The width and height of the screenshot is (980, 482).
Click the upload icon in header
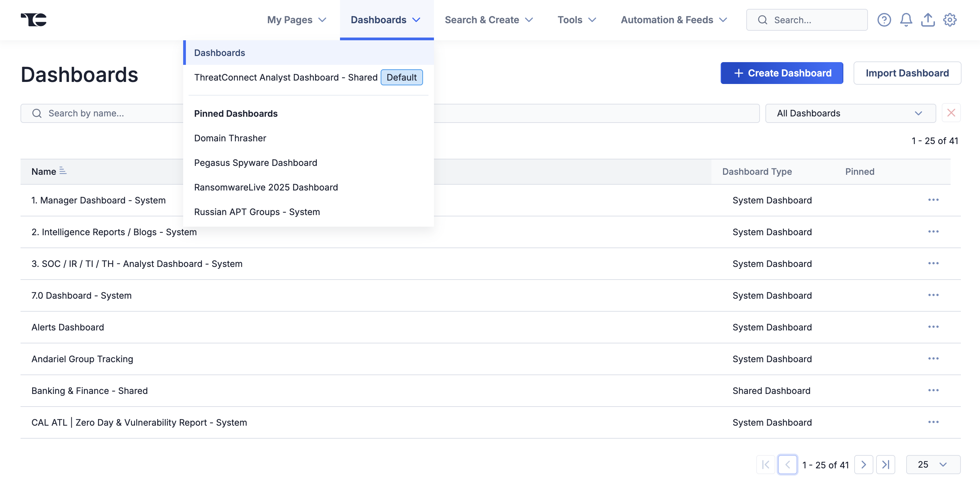928,20
